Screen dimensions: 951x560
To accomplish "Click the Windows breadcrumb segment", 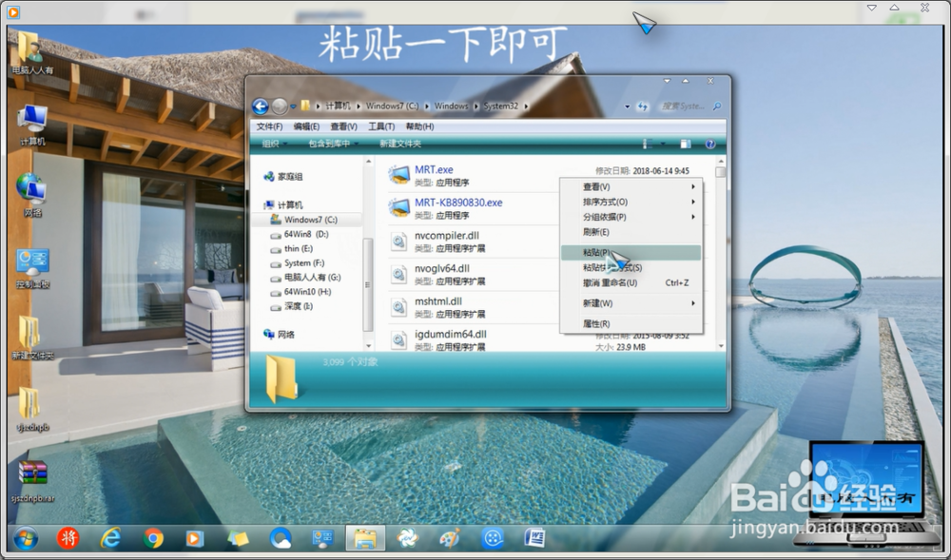I will click(x=451, y=106).
